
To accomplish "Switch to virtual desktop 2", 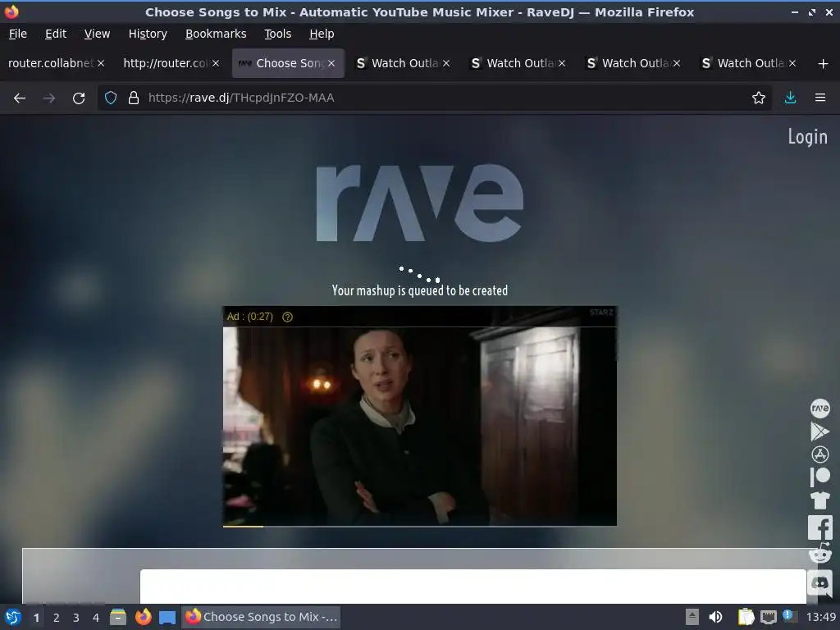I will click(57, 617).
